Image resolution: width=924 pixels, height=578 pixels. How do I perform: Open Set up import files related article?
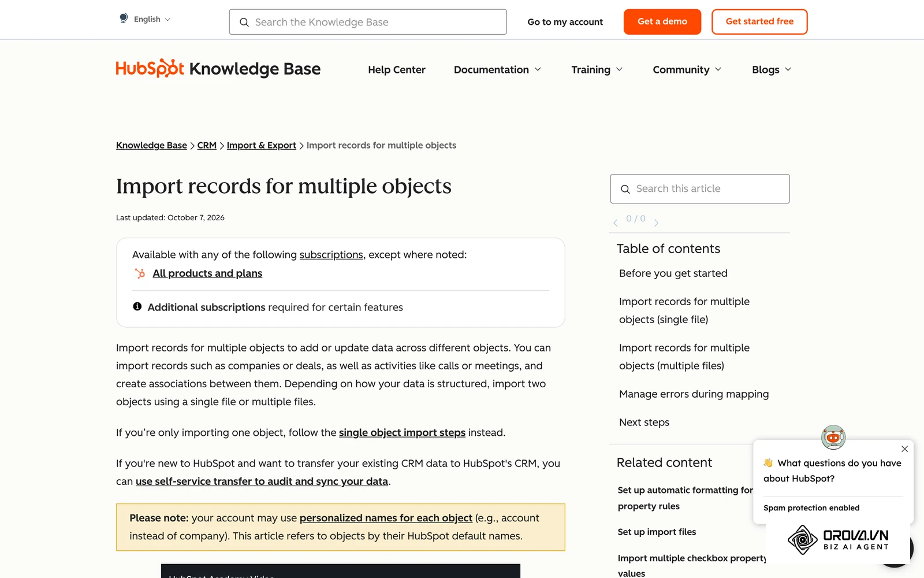click(657, 532)
